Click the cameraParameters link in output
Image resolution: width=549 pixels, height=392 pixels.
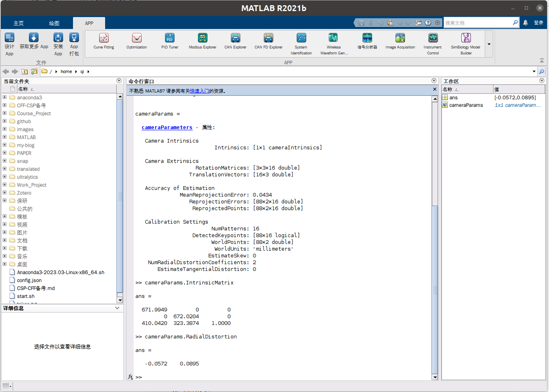167,127
